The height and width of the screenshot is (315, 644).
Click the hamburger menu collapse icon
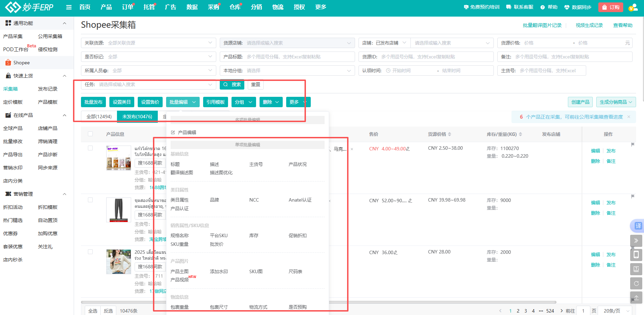tap(69, 7)
